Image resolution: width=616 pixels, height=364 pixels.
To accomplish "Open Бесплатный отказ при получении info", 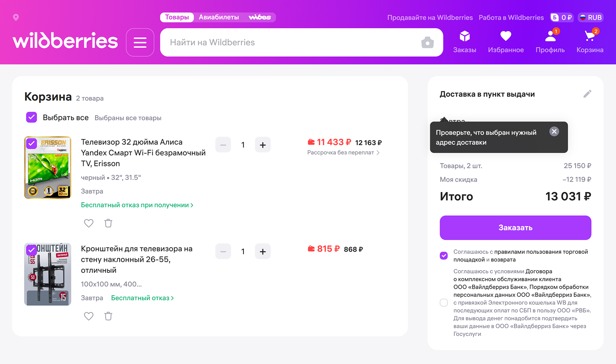I will pos(137,205).
